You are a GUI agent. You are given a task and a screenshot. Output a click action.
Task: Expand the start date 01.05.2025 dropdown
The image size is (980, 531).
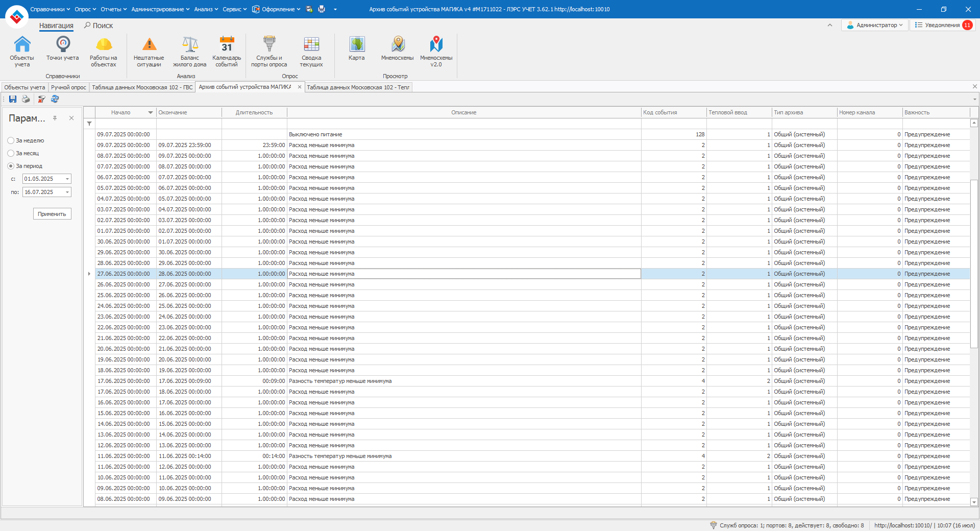tap(67, 179)
